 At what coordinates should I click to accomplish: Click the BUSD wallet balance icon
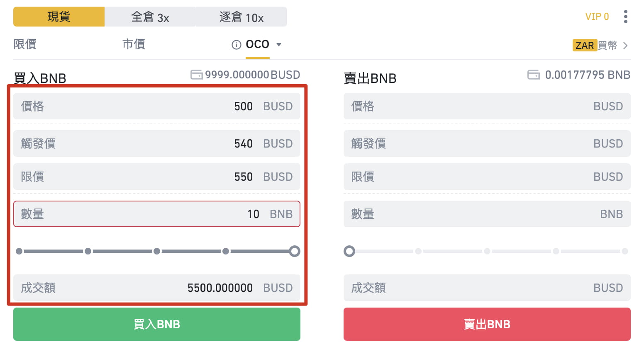(x=196, y=75)
